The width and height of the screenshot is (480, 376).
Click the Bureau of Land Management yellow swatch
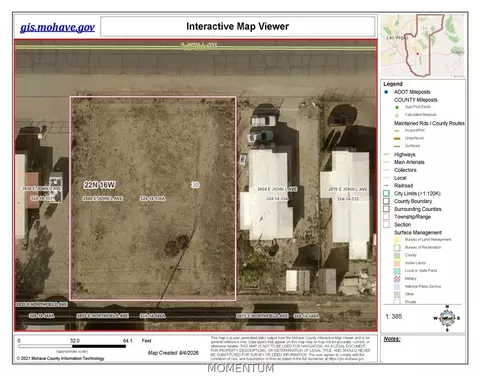(x=397, y=240)
